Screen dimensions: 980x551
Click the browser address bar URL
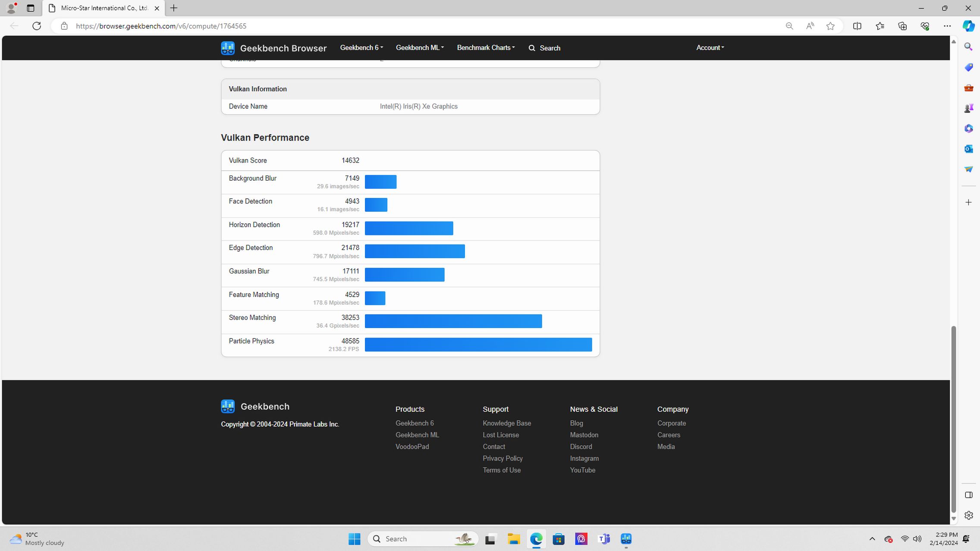tap(161, 26)
